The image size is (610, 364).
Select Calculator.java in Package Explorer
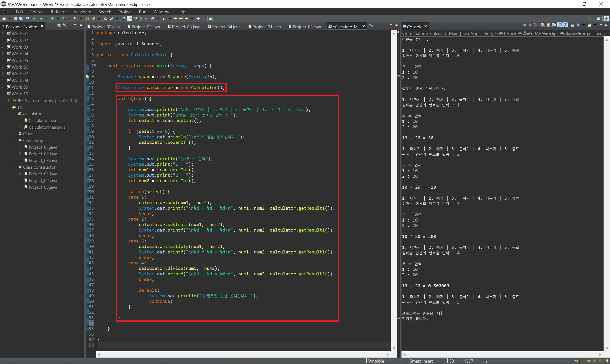click(42, 121)
